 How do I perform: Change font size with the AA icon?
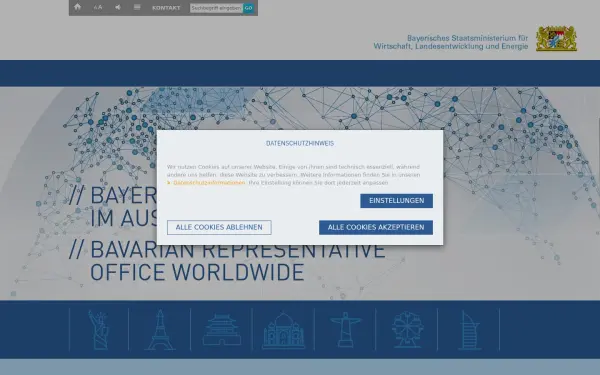98,7
